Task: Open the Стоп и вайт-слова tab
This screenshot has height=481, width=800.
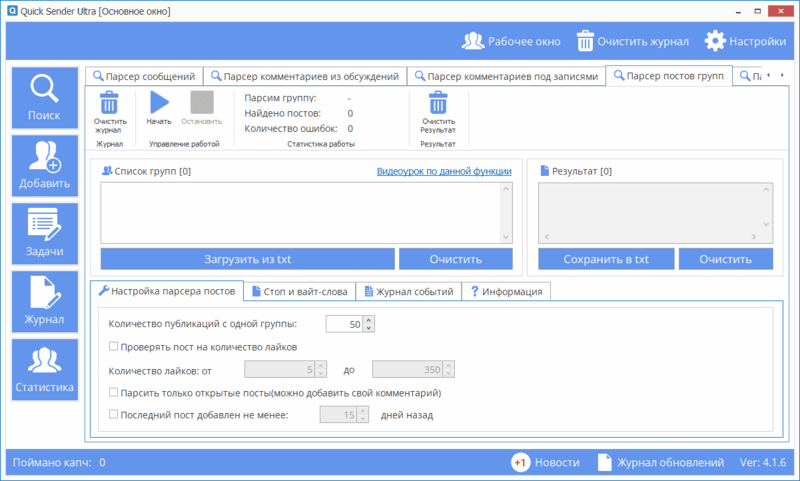Action: [x=299, y=292]
